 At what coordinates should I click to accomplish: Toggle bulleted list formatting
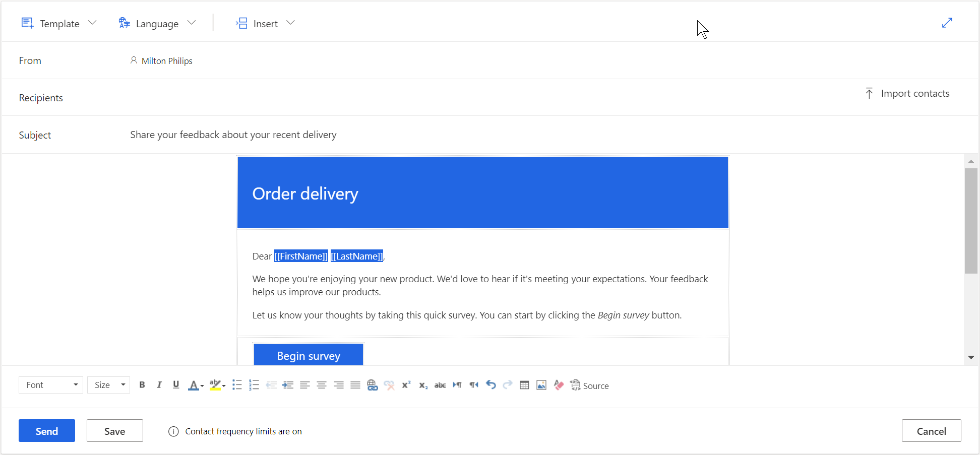237,385
